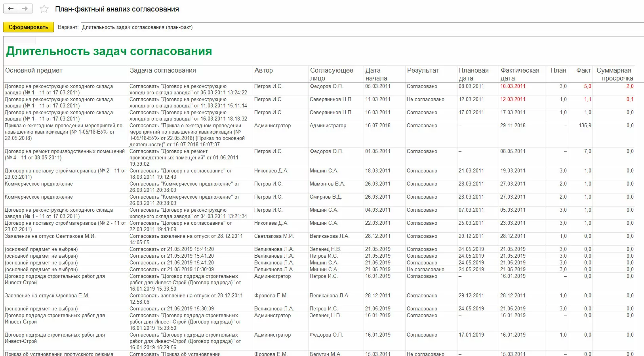This screenshot has height=356, width=644.
Task: Click the page title План-фактный анализ согласования
Action: 117,9
